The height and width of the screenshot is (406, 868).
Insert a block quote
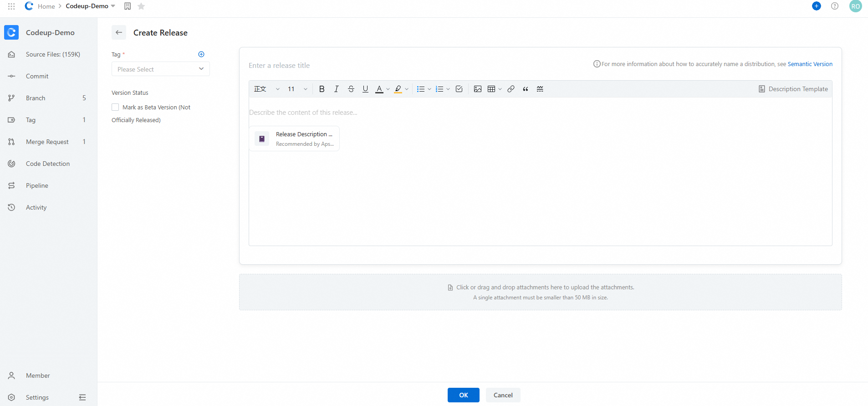526,89
